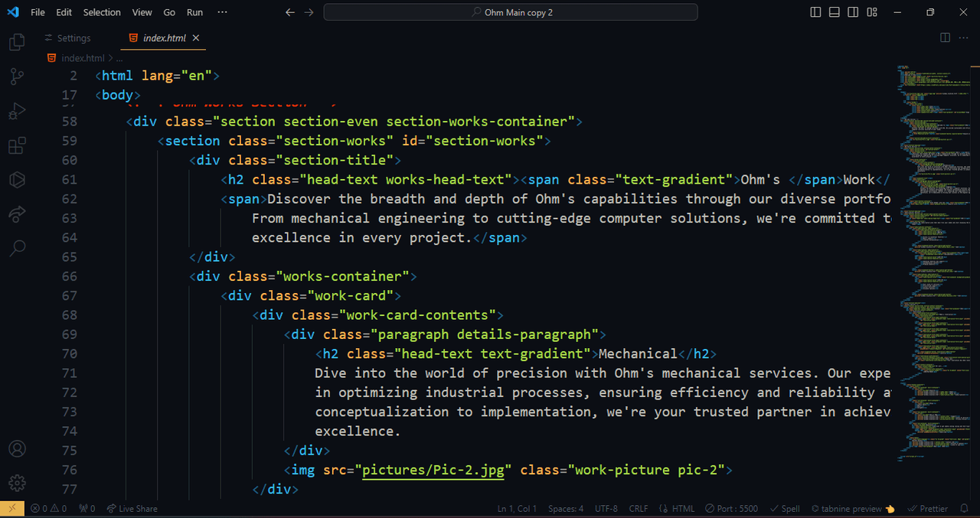Click Live Share in the status bar
Viewport: 980px width, 518px height.
pyautogui.click(x=132, y=509)
